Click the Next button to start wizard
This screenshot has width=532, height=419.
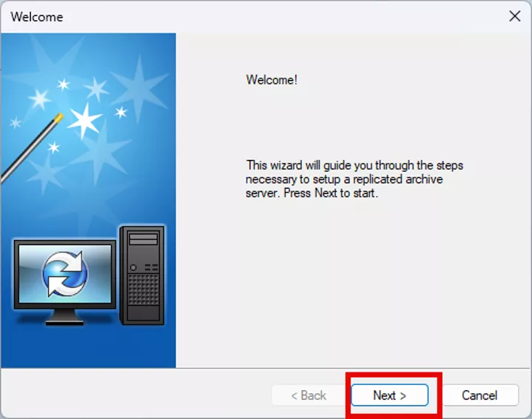point(389,395)
